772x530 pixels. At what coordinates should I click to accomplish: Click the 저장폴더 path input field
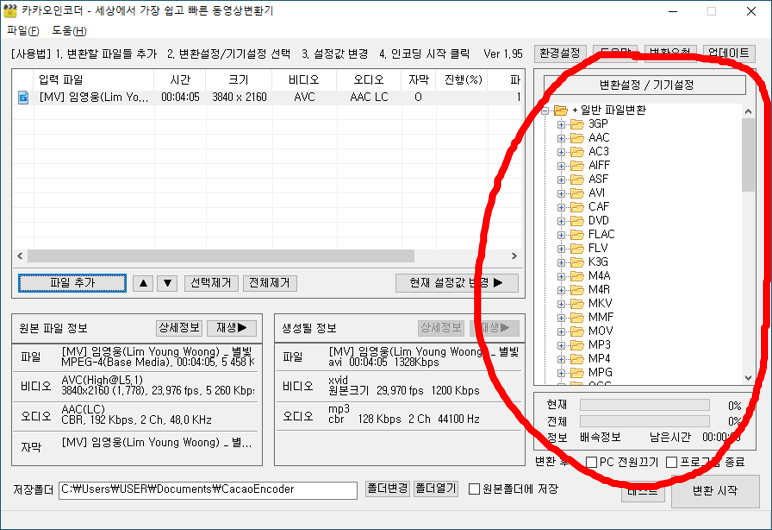208,490
